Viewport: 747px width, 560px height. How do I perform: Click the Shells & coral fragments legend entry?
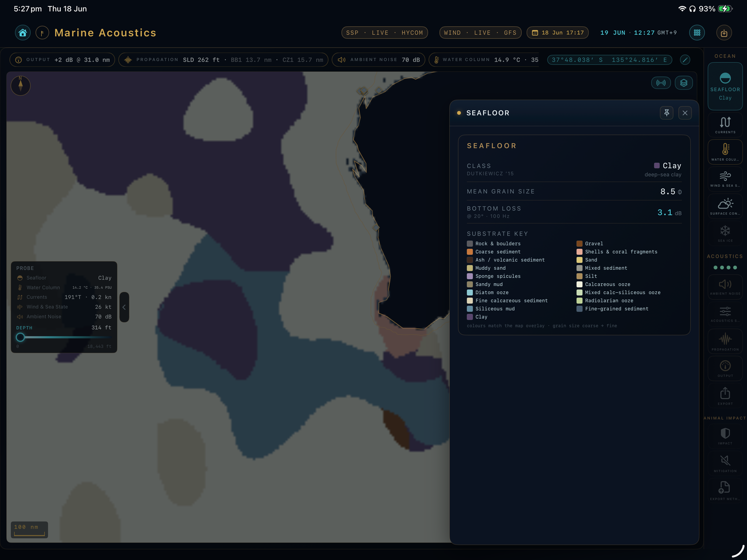(617, 252)
